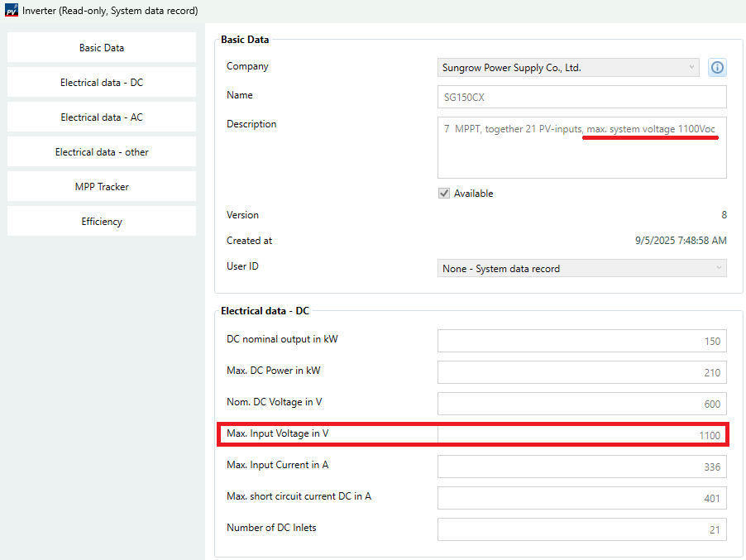Show the Efficiency section

(x=102, y=222)
